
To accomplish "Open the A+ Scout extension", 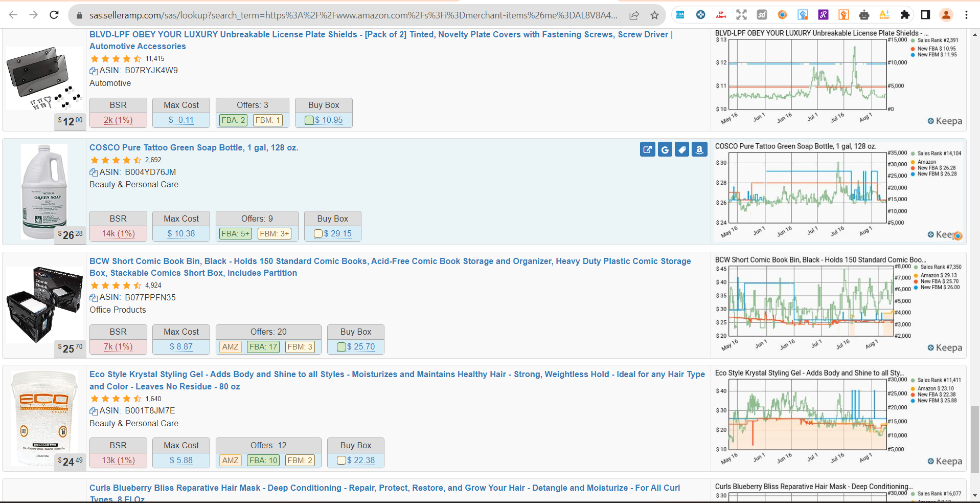I will click(x=884, y=15).
